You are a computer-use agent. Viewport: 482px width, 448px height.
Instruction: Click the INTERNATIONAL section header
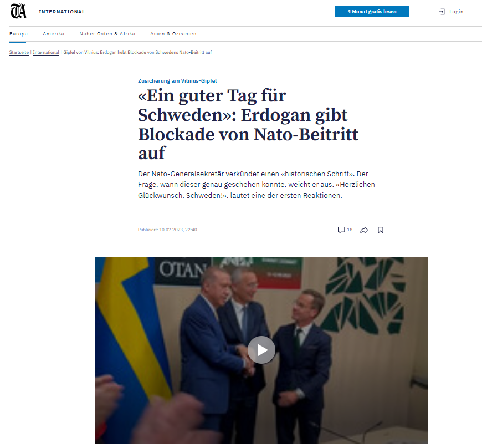click(x=62, y=12)
